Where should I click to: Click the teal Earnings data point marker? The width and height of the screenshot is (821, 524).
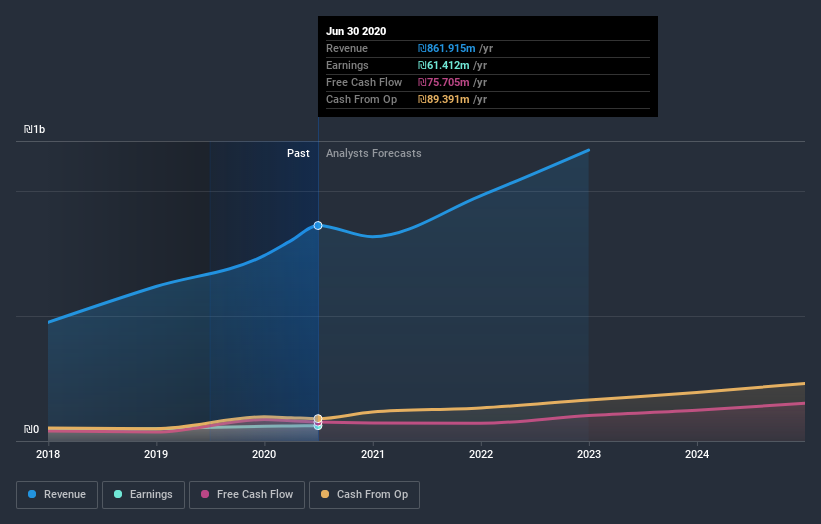tap(318, 427)
